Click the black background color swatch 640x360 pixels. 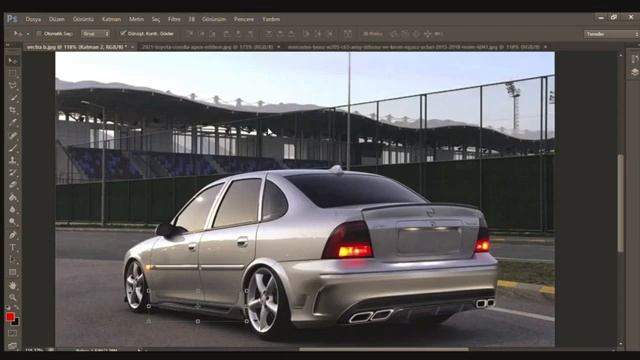16,322
